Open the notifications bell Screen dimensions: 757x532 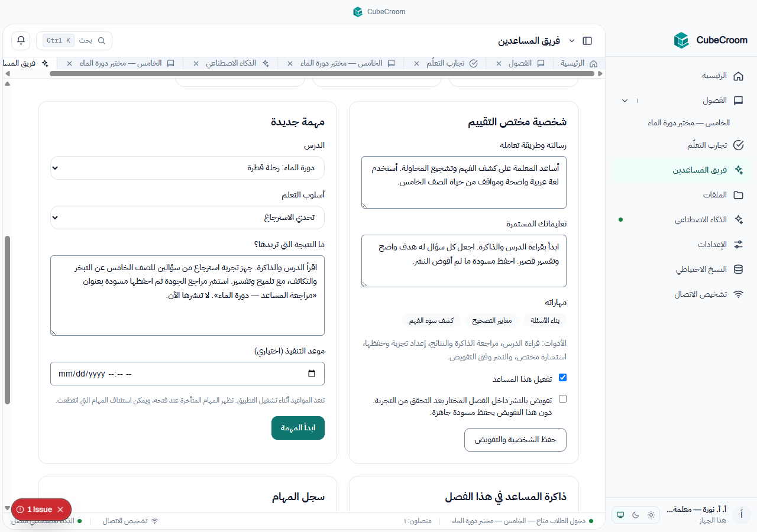[x=21, y=40]
